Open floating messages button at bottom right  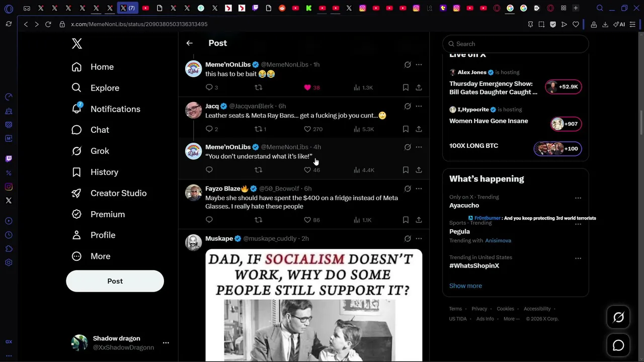click(618, 345)
